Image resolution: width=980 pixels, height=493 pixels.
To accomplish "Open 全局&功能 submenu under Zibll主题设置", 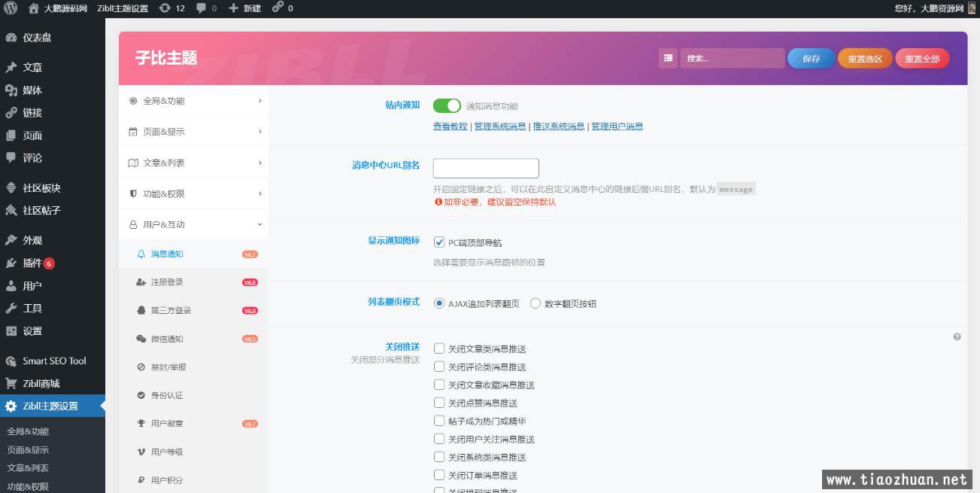I will [28, 431].
